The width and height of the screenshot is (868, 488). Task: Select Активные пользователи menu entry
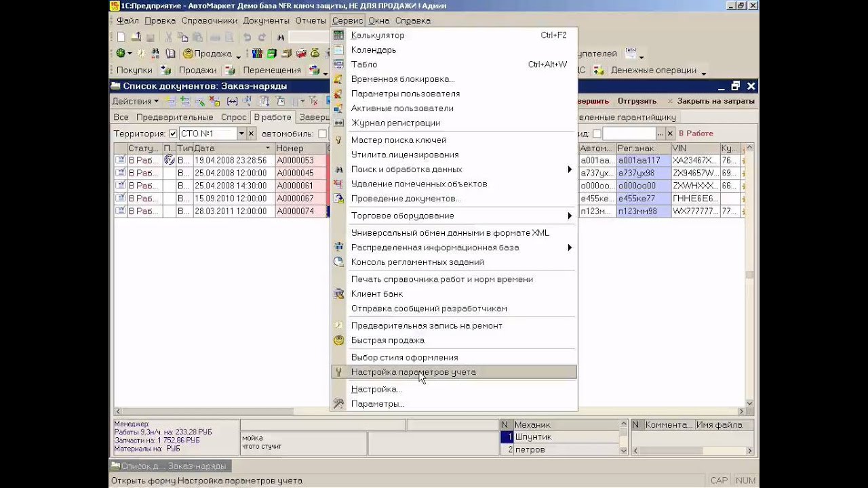pos(454,108)
